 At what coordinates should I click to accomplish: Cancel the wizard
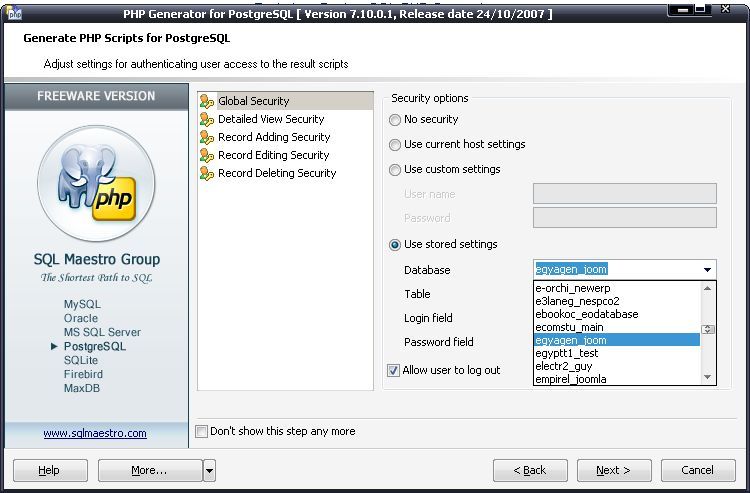pyautogui.click(x=698, y=471)
